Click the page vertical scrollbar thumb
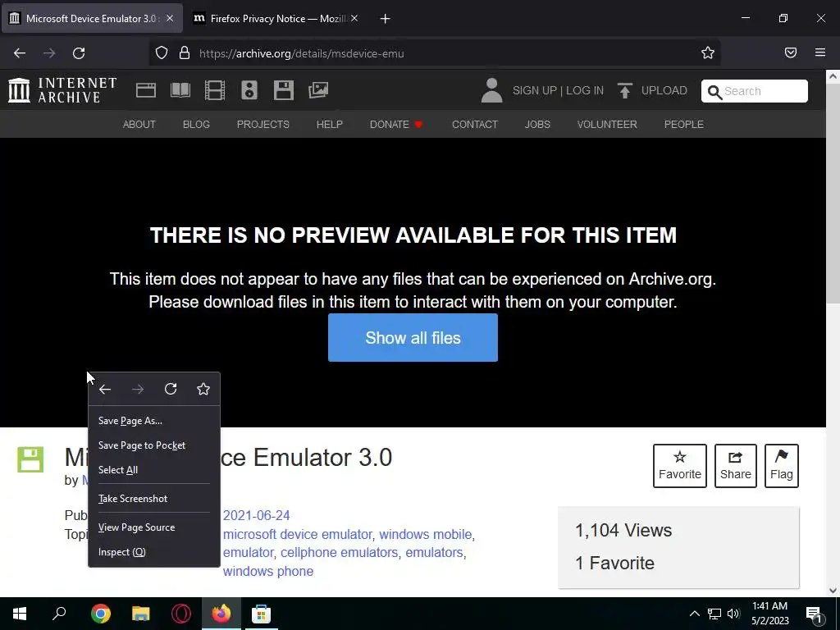840x630 pixels. point(833,193)
